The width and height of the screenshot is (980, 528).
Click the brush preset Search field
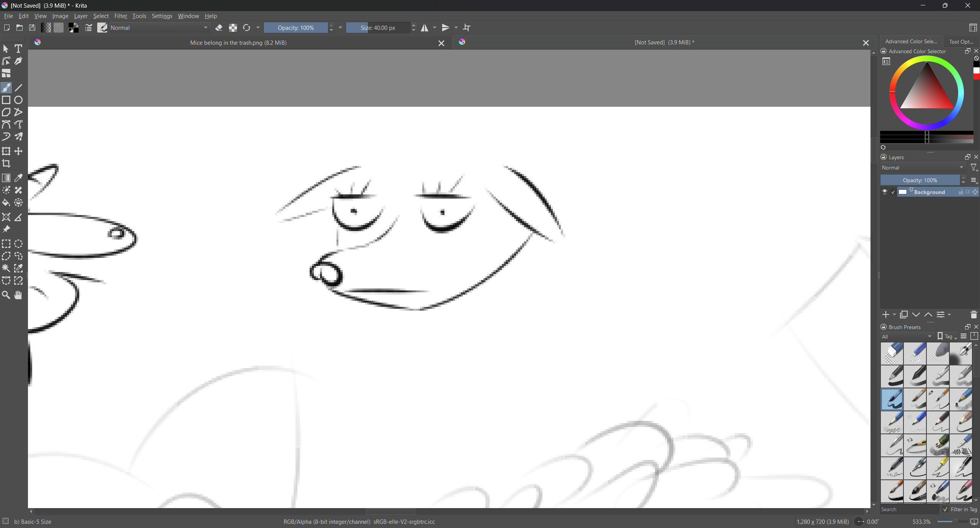click(909, 509)
